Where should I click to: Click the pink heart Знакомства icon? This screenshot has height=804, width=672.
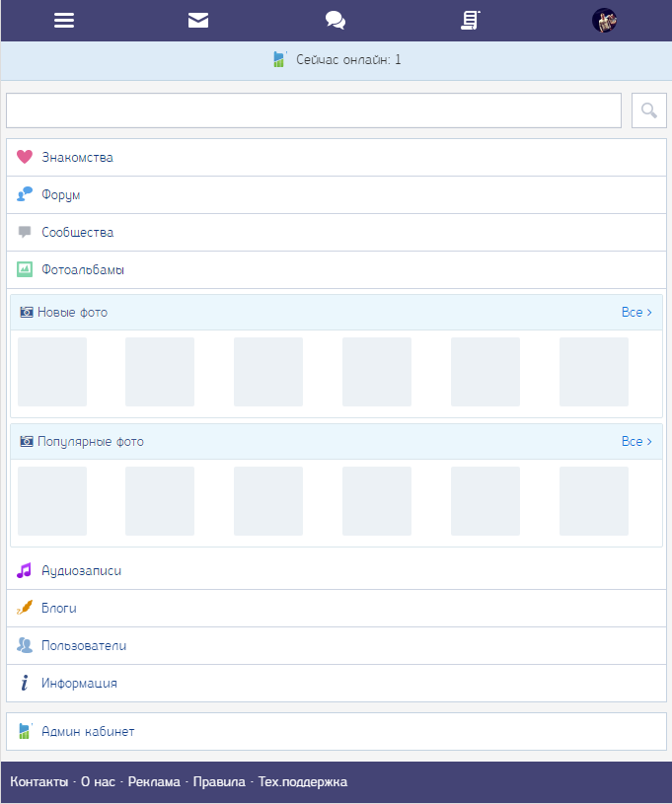(25, 157)
